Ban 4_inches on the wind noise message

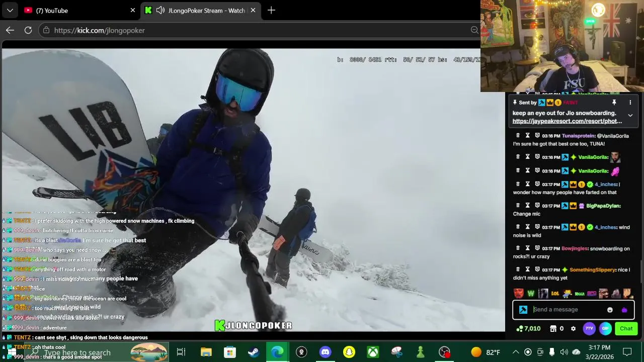(537, 227)
